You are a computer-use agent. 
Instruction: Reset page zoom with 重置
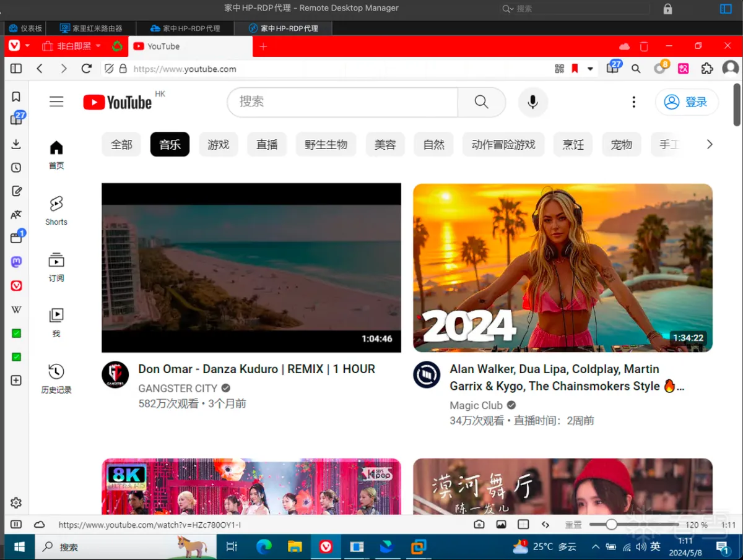pyautogui.click(x=573, y=525)
